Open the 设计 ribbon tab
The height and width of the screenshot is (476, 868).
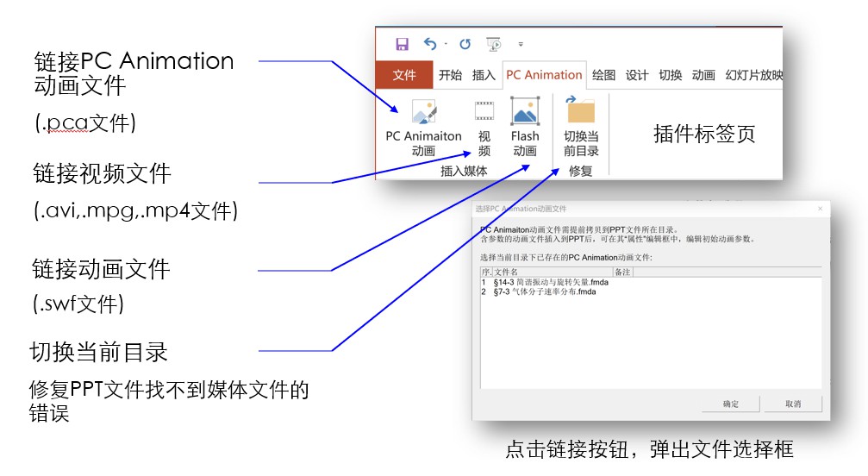[x=637, y=75]
